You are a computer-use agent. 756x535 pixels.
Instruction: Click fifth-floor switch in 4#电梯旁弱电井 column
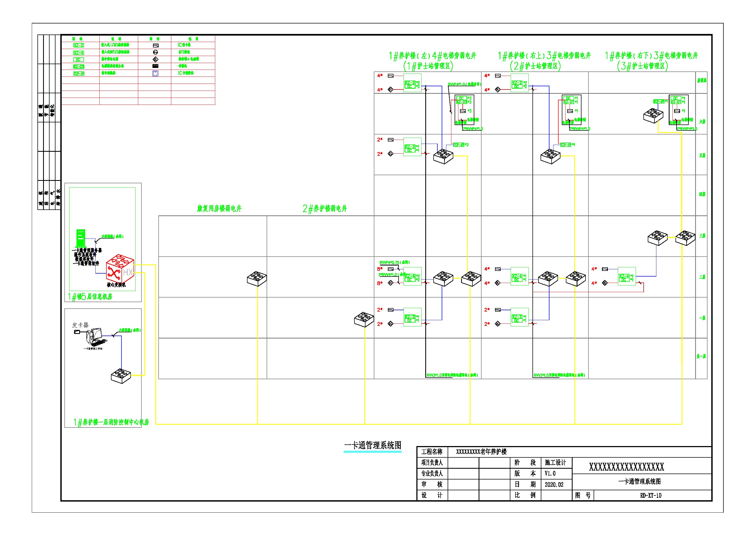pyautogui.click(x=444, y=157)
